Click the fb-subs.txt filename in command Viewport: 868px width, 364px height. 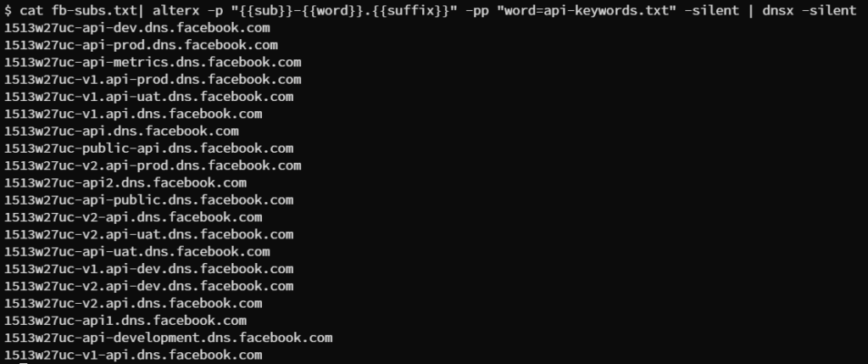click(94, 10)
